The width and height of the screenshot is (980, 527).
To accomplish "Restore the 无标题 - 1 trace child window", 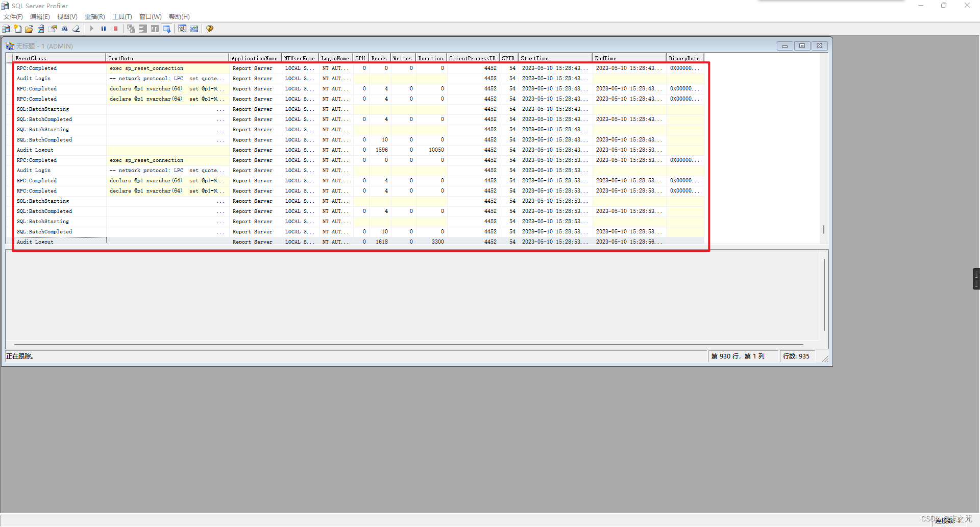I will click(802, 46).
